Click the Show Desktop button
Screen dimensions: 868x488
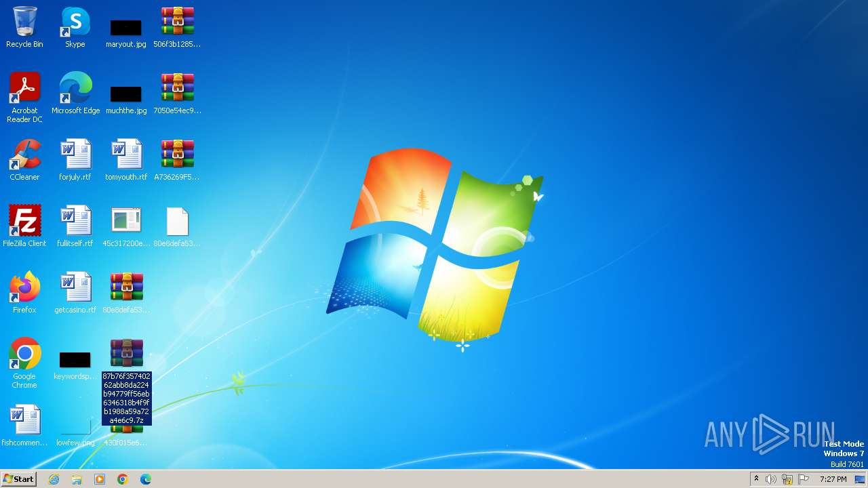pyautogui.click(x=860, y=479)
